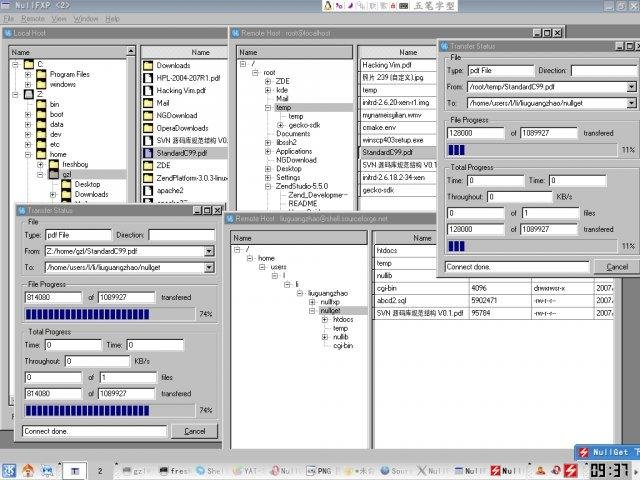Viewport: 640px width, 480px height.
Task: Cancel the transfer at 74% progress
Action: click(194, 431)
